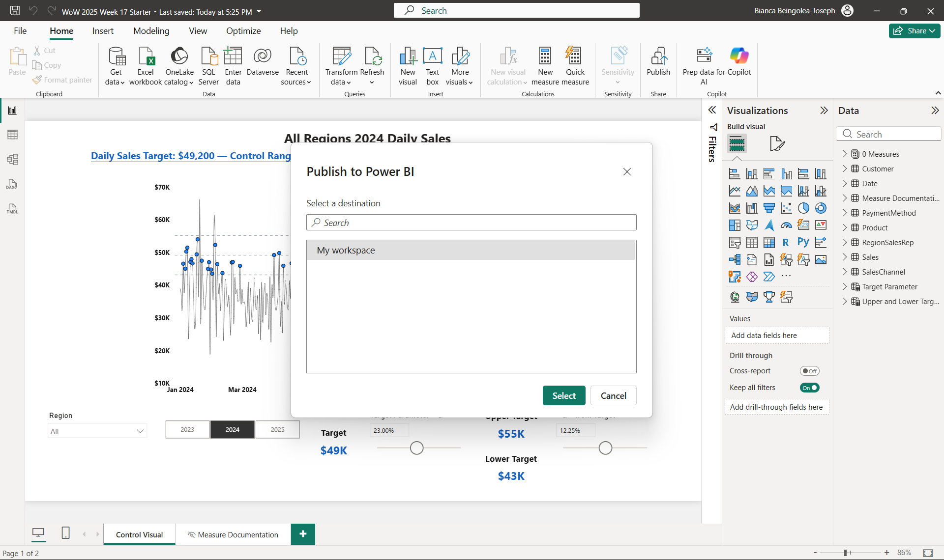Image resolution: width=944 pixels, height=560 pixels.
Task: Toggle Keep all filters switch
Action: (x=809, y=388)
